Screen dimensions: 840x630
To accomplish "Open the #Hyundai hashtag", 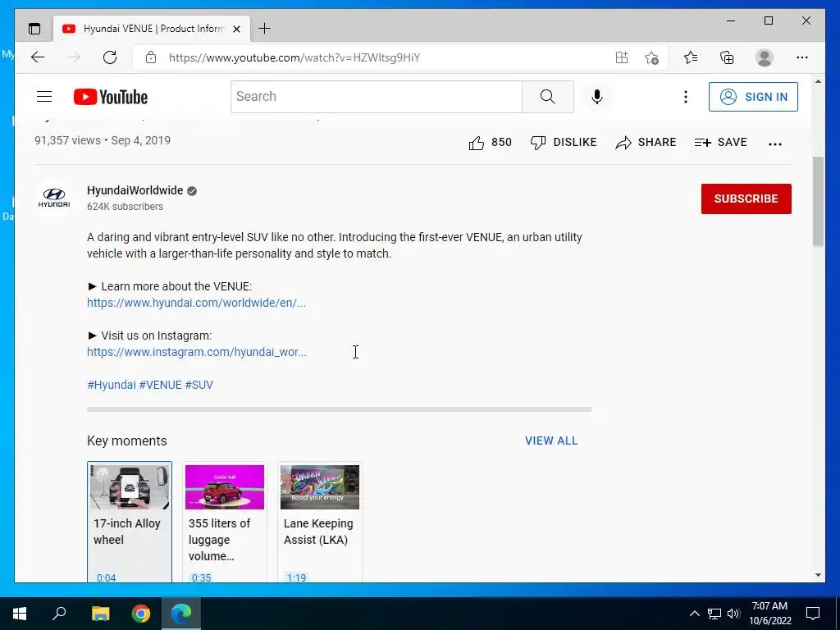I will pyautogui.click(x=112, y=385).
